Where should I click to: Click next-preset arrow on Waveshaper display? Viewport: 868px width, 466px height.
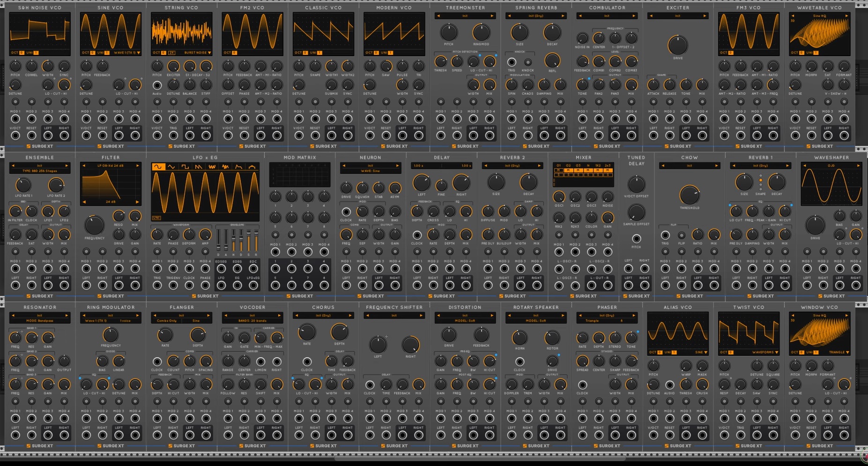coord(858,165)
